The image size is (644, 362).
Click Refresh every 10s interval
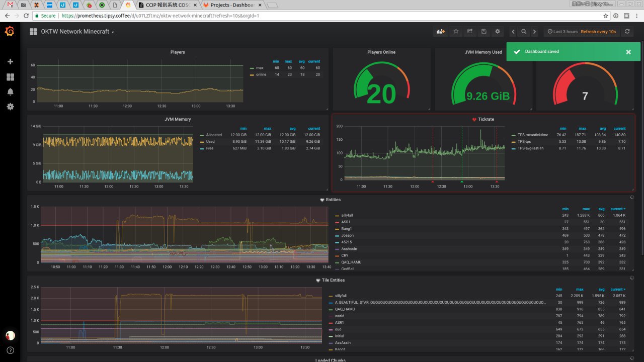598,32
